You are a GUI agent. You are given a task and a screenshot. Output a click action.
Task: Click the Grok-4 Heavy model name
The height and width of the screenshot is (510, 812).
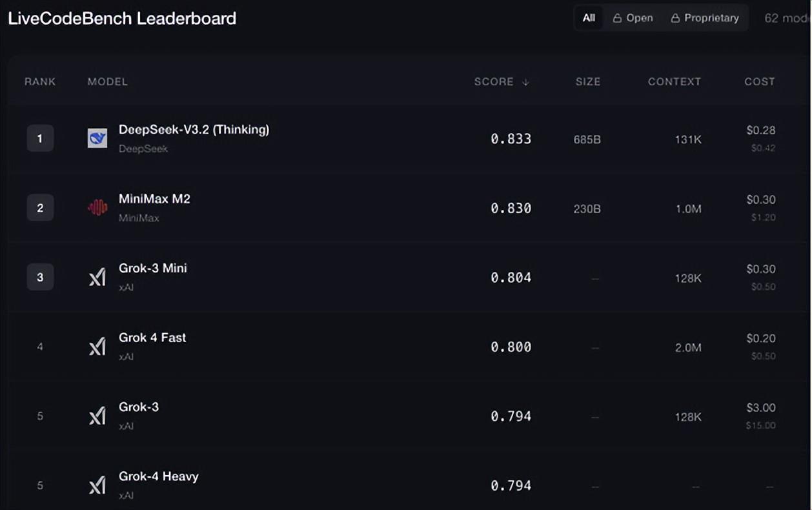click(158, 476)
